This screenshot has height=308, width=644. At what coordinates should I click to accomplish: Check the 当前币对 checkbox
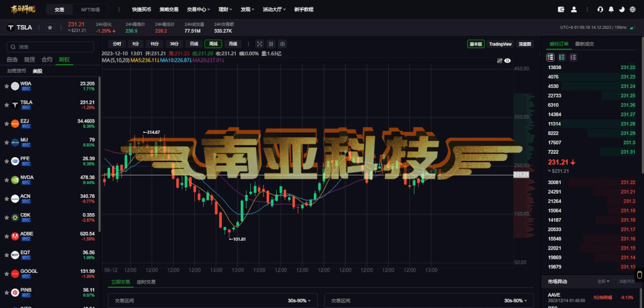tap(615, 282)
